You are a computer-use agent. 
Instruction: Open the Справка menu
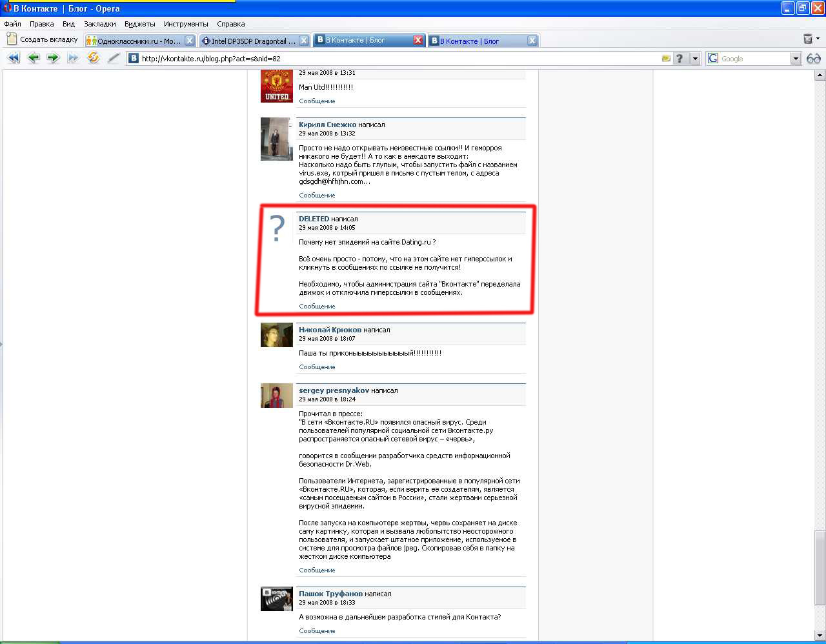[231, 24]
